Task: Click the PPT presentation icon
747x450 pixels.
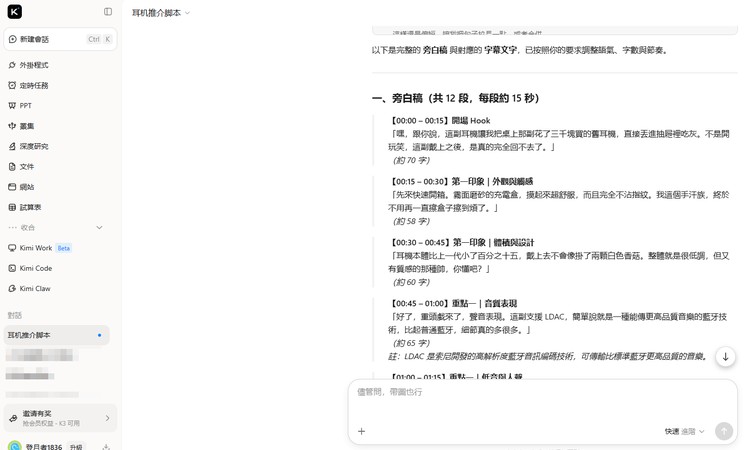Action: [x=12, y=106]
